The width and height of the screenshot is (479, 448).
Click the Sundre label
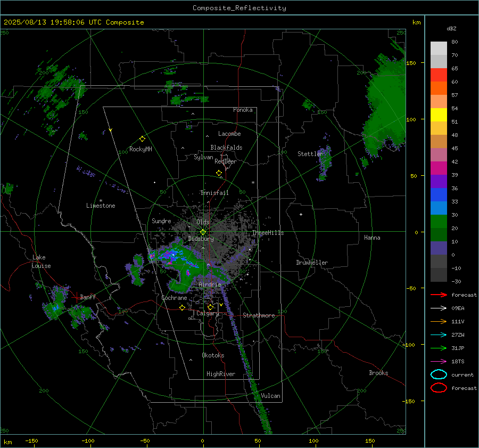pos(161,221)
